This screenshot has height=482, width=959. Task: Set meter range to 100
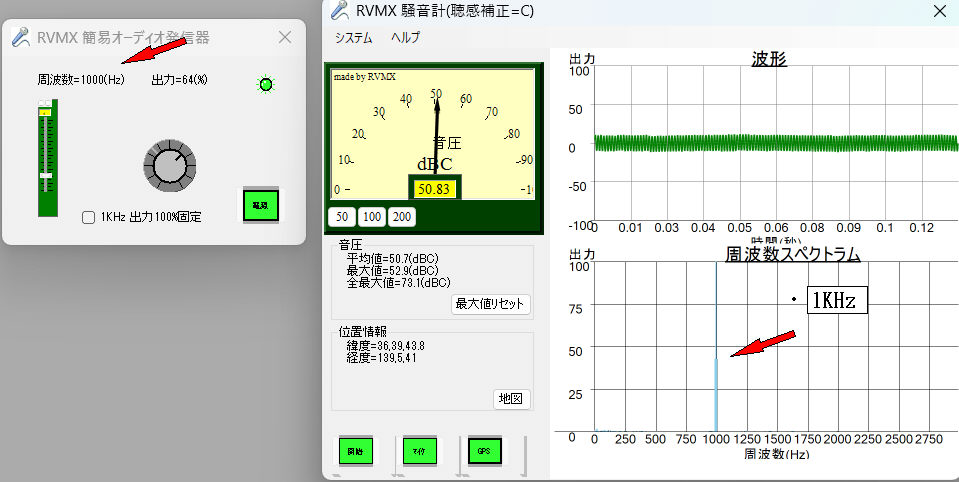pyautogui.click(x=372, y=217)
